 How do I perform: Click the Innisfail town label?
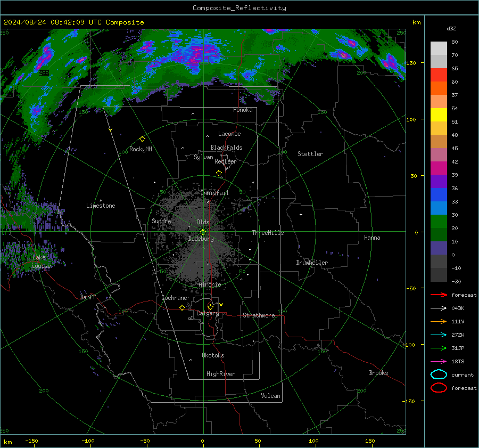click(x=214, y=193)
